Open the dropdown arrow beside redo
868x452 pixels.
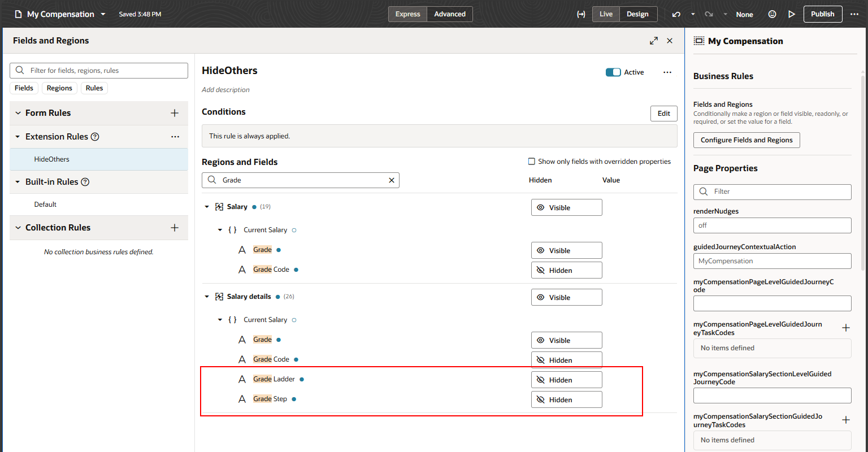click(725, 14)
